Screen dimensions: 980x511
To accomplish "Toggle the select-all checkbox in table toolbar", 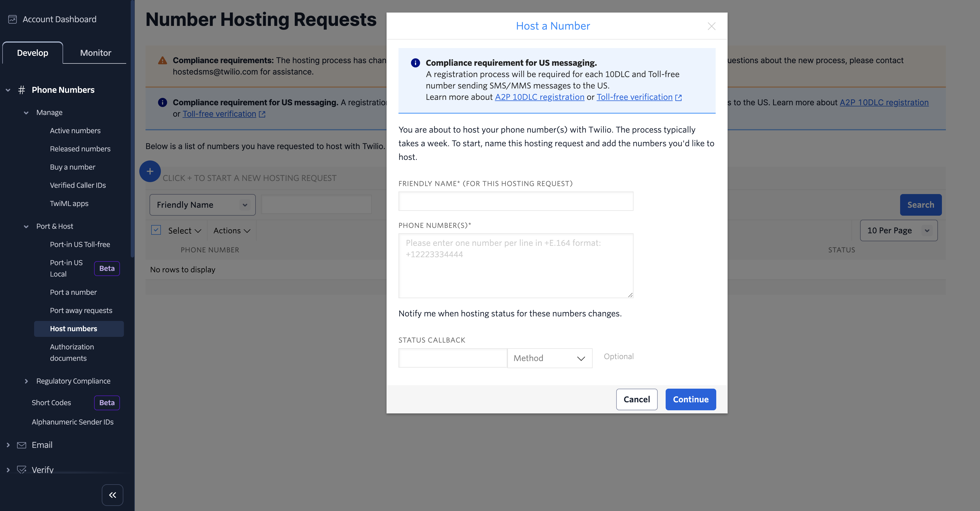I will [x=156, y=230].
